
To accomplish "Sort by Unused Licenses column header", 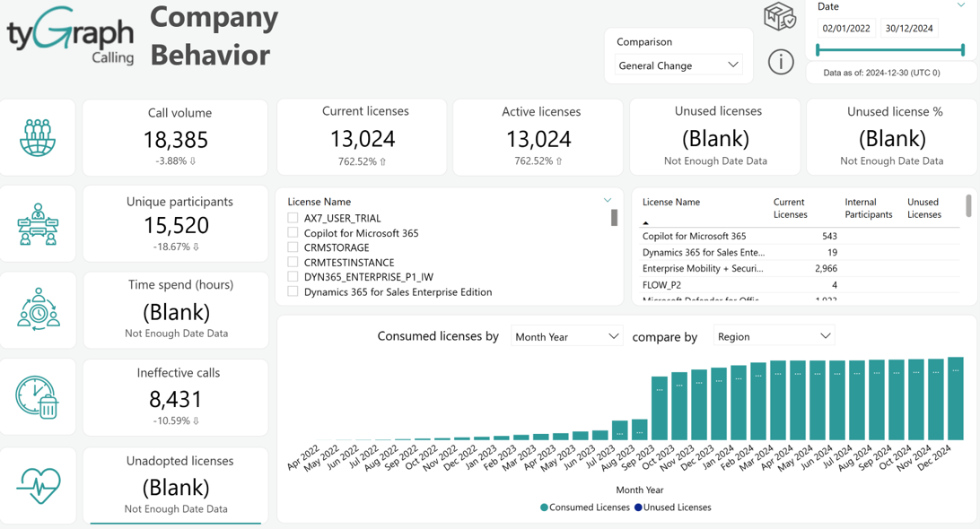I will 923,208.
